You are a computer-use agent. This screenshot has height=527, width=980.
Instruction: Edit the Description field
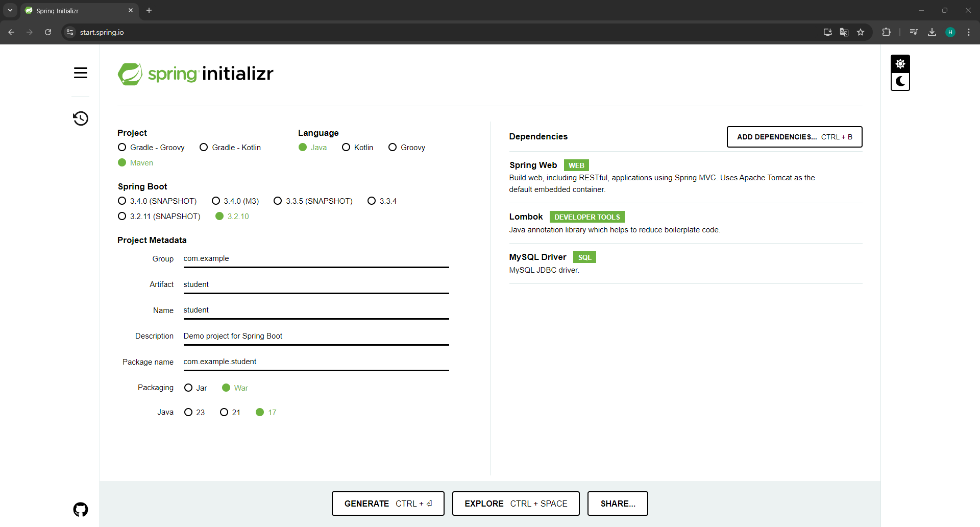click(x=316, y=337)
